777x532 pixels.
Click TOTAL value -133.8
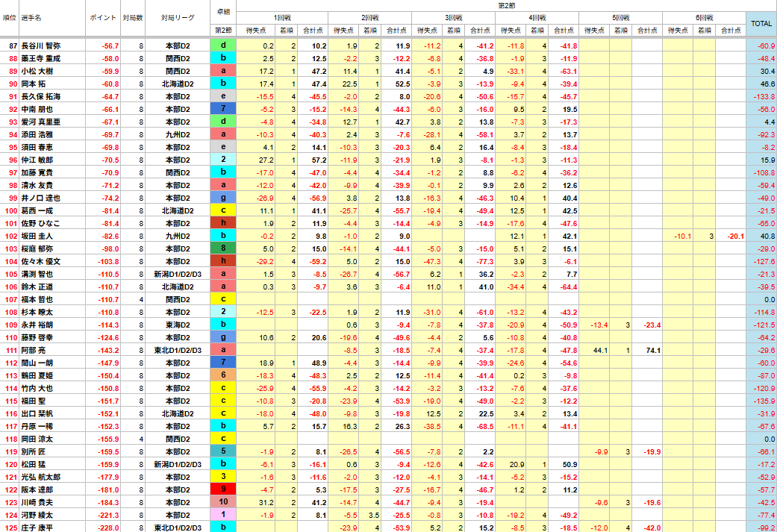764,96
